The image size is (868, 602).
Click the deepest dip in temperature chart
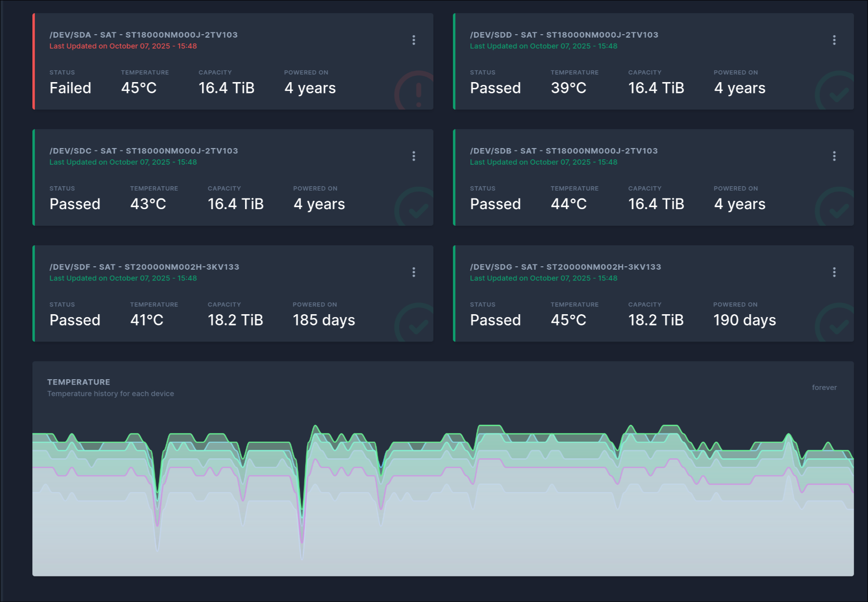click(302, 552)
